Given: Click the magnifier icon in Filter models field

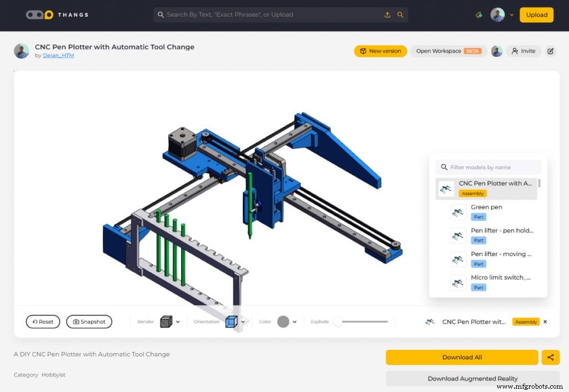Looking at the screenshot, I should point(443,167).
